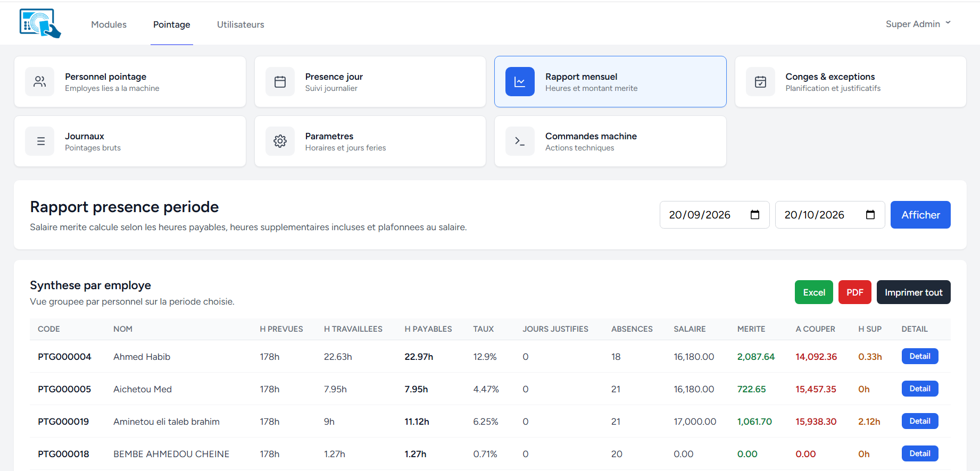Open Detail for BEMBE AHMEDOU CHEINE

click(919, 453)
